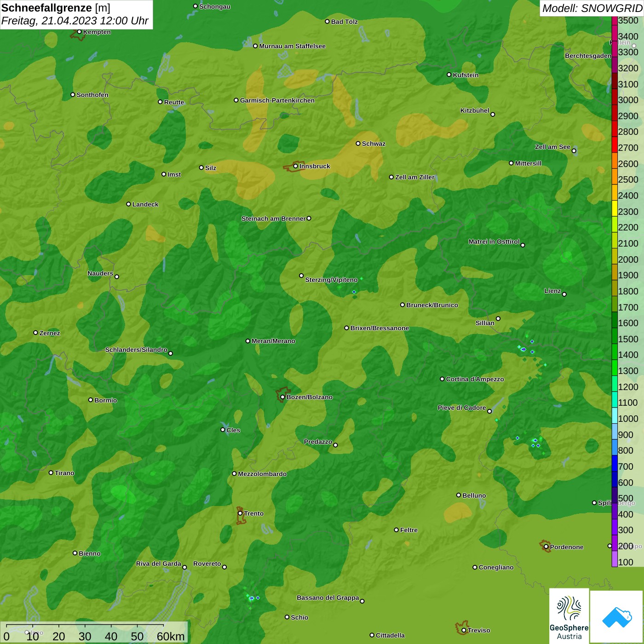Click the blue house-and-cloud logo
Viewport: 644px width, 644px height.
(617, 617)
